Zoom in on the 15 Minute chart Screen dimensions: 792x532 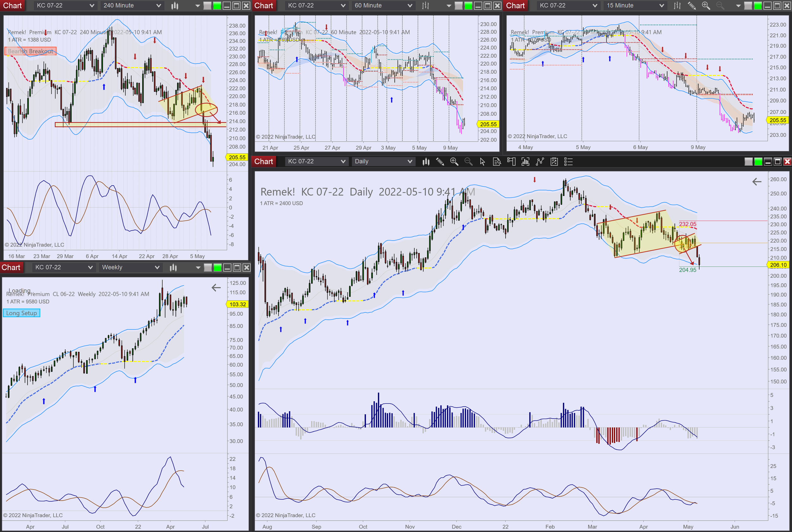tap(706, 5)
